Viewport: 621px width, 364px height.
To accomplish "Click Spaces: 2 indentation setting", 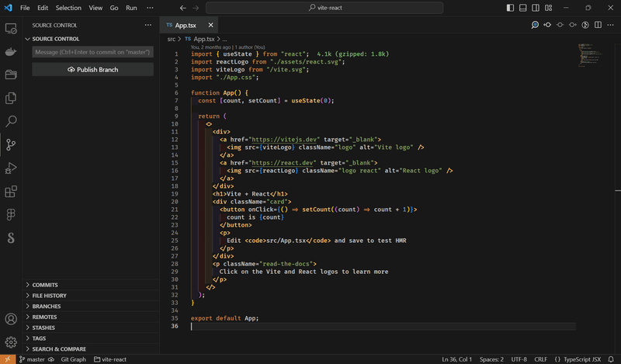I will pyautogui.click(x=491, y=359).
